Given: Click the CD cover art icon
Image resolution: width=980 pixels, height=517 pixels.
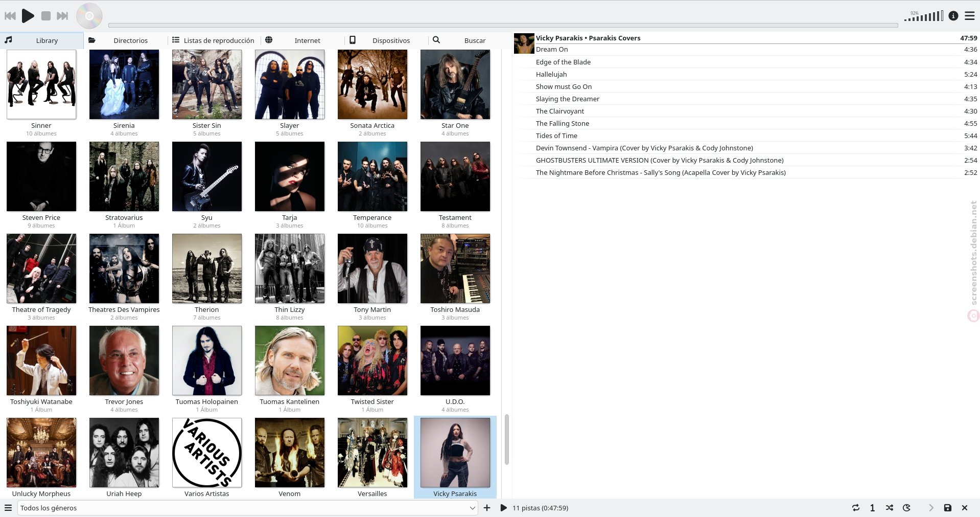Looking at the screenshot, I should [x=89, y=16].
